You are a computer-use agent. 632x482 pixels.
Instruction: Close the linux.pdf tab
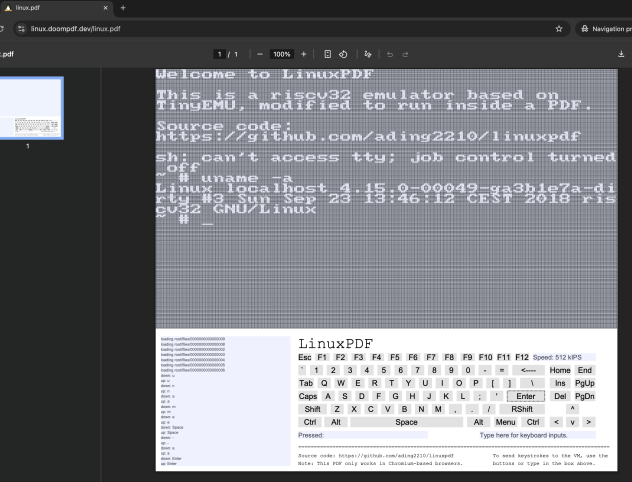pyautogui.click(x=103, y=8)
